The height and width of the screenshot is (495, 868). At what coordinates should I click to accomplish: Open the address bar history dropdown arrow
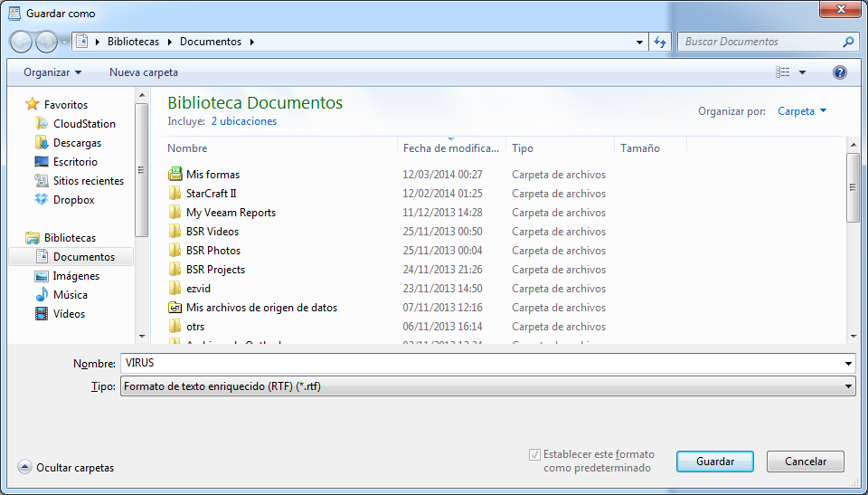(639, 43)
